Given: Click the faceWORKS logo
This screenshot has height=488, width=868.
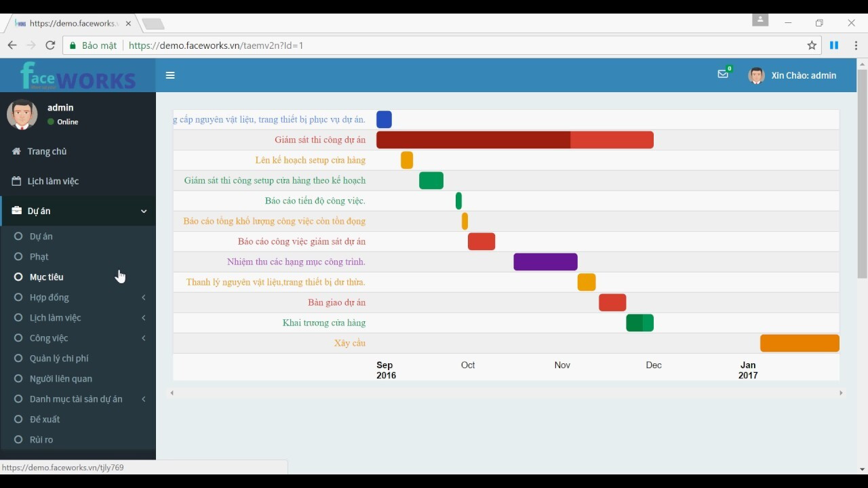Looking at the screenshot, I should coord(77,76).
